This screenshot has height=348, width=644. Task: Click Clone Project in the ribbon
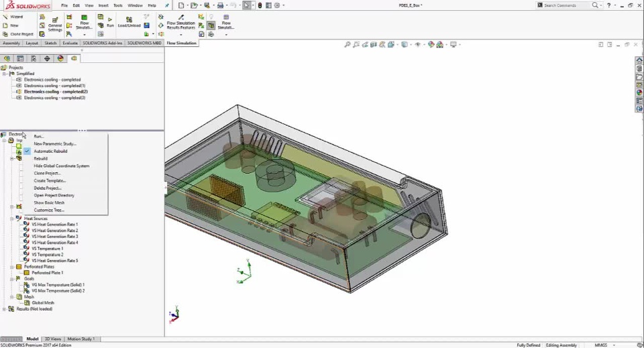17,34
